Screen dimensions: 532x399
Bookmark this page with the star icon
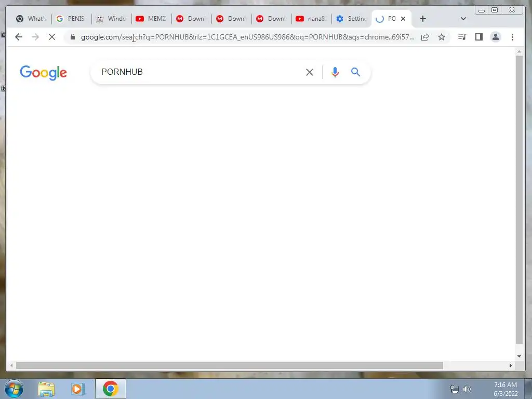coord(442,37)
